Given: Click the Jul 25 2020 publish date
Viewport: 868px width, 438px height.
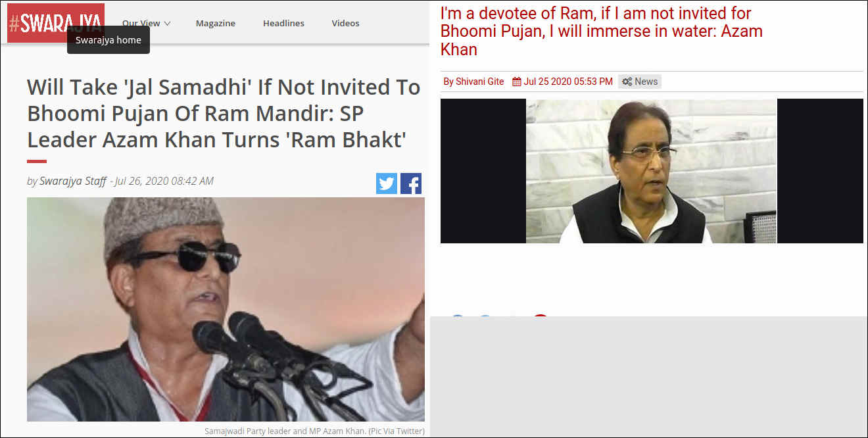Looking at the screenshot, I should click(x=568, y=82).
